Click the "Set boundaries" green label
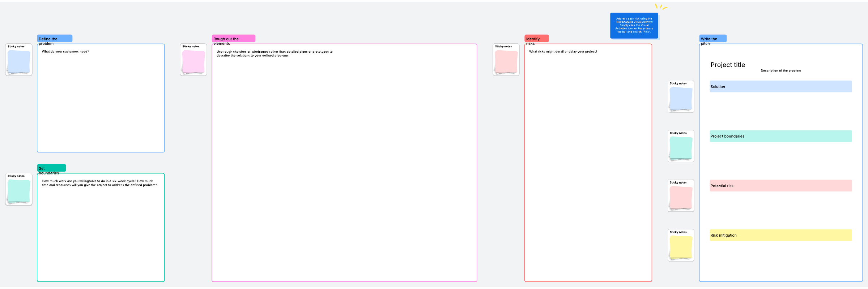868x289 pixels. (x=51, y=168)
